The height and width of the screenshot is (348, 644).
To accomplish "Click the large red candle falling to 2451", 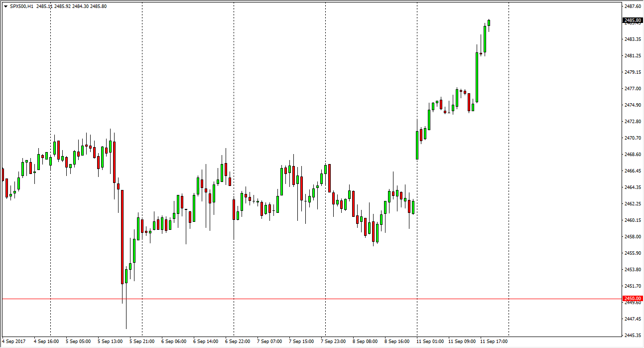I will pyautogui.click(x=122, y=237).
